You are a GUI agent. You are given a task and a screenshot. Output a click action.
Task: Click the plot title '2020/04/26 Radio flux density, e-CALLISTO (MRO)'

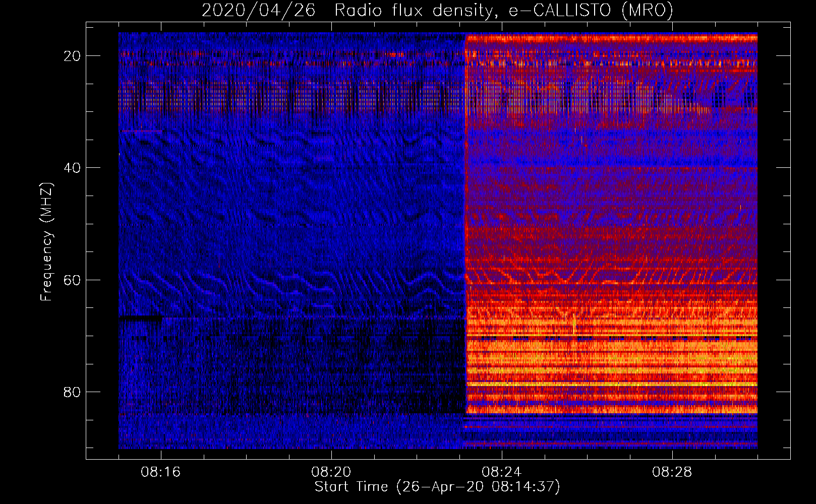pos(437,11)
